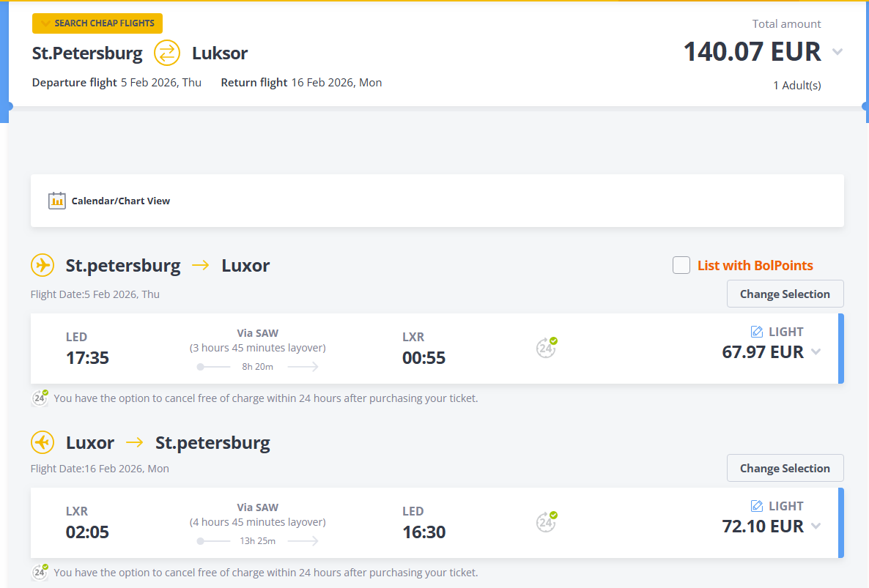Expand fare details for 72.10 EUR flight

pyautogui.click(x=816, y=526)
